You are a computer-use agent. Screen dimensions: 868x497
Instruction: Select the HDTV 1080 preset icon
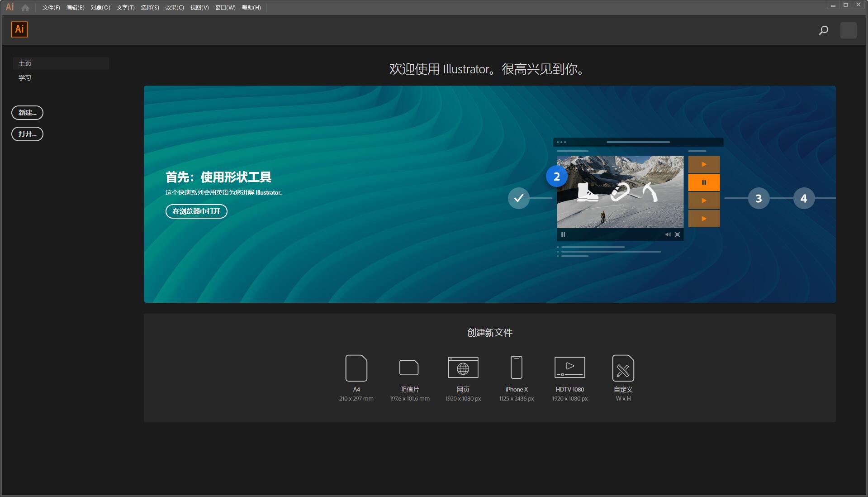pyautogui.click(x=570, y=367)
